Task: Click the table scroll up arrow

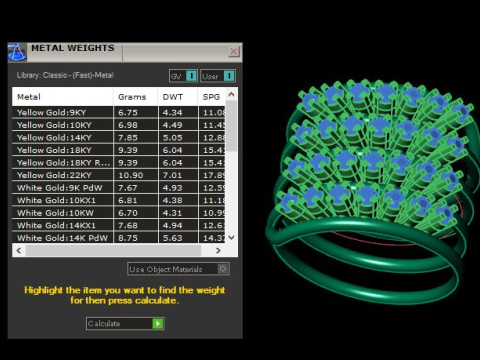Action: [231, 94]
